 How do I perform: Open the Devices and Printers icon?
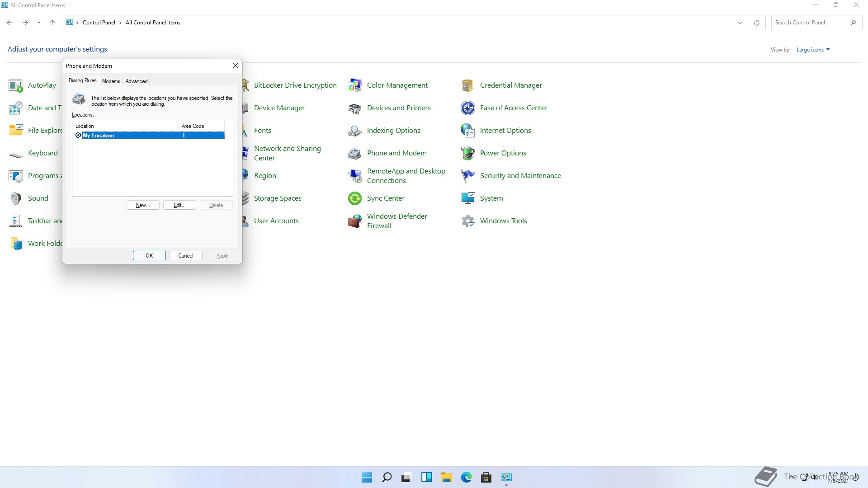[355, 108]
